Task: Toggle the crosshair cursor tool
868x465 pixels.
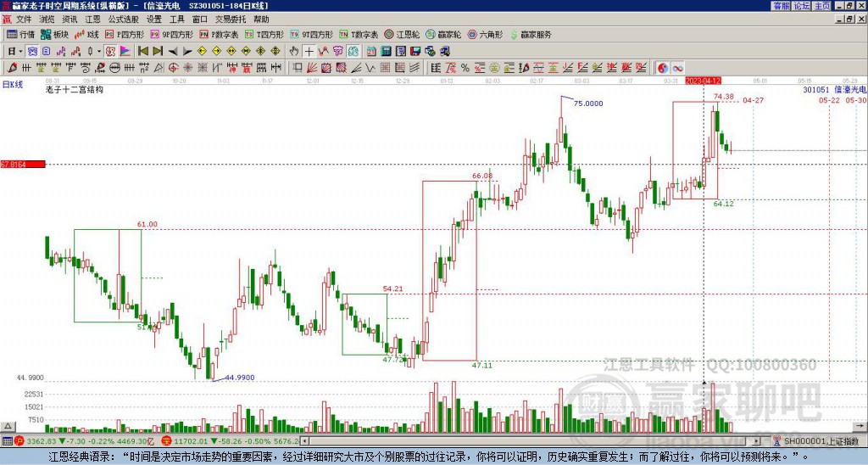Action: point(309,52)
